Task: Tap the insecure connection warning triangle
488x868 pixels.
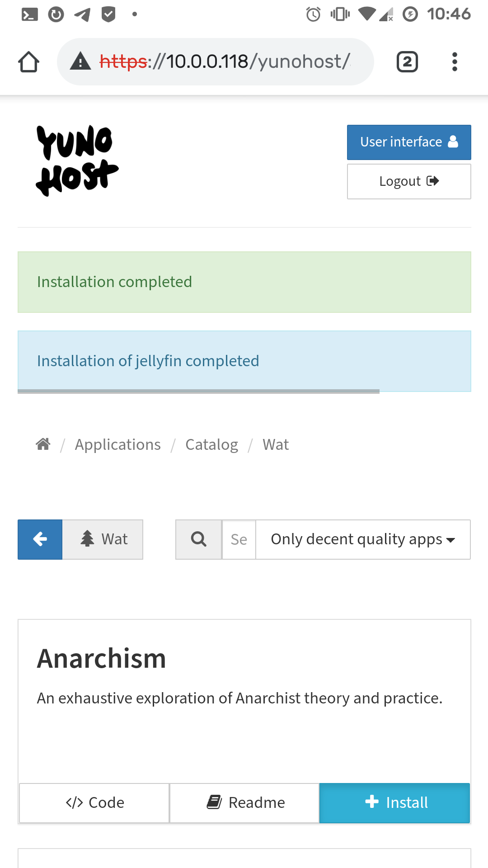Action: 80,61
